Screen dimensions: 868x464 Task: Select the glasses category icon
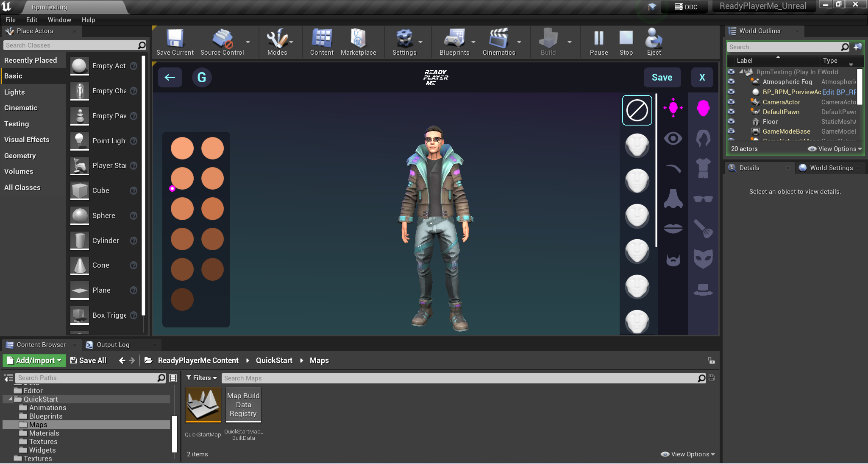pos(702,199)
